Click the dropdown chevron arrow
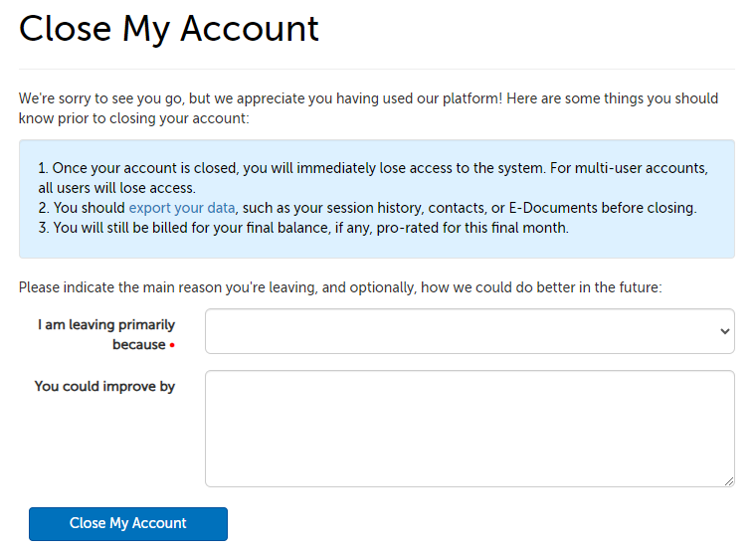 [724, 332]
